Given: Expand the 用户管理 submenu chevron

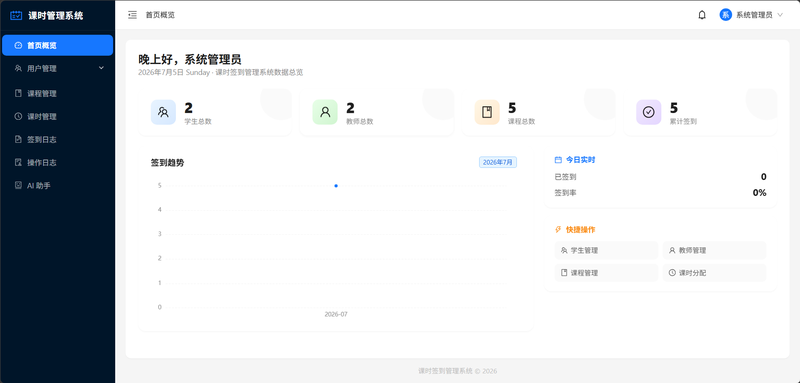Looking at the screenshot, I should (101, 68).
